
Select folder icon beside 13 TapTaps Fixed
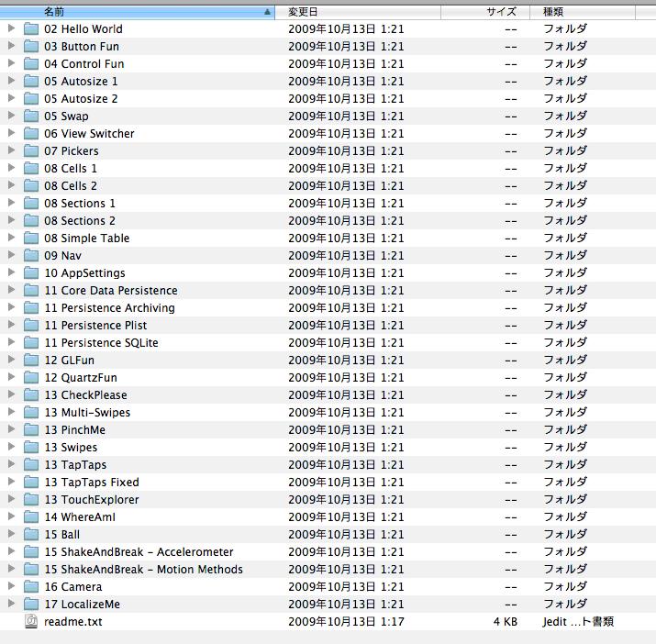pos(31,482)
